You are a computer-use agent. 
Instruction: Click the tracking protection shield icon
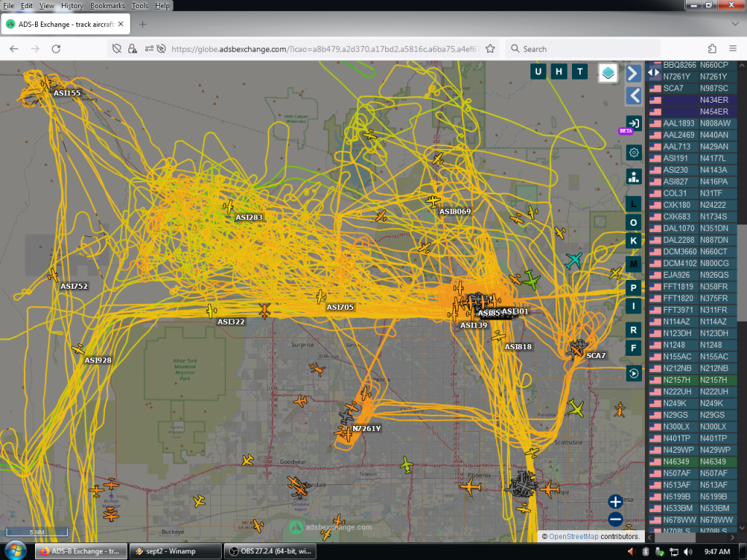click(x=117, y=49)
